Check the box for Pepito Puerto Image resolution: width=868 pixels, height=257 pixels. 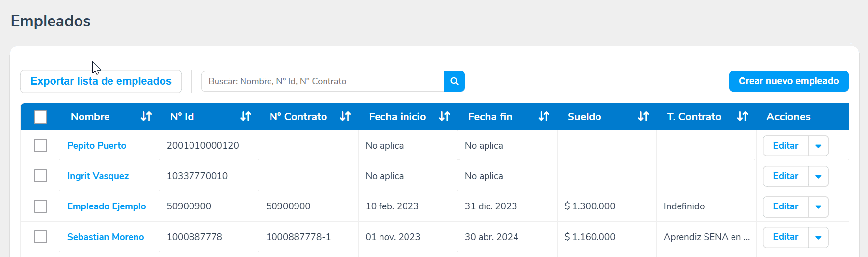[41, 146]
